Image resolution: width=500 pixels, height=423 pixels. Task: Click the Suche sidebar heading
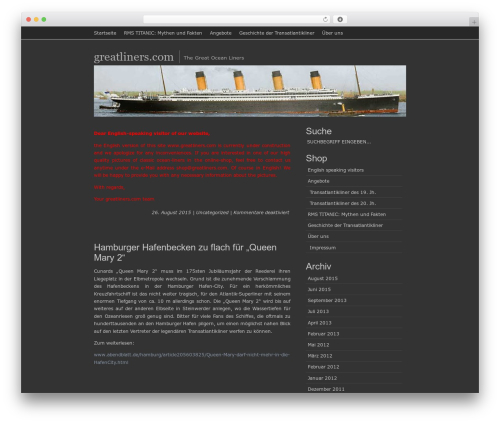click(318, 131)
